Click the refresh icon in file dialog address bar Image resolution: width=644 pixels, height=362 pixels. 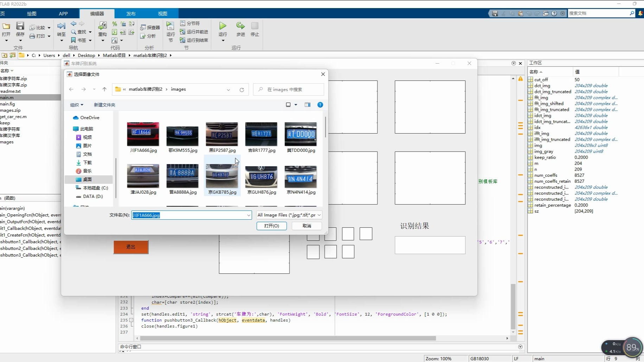pos(242,90)
